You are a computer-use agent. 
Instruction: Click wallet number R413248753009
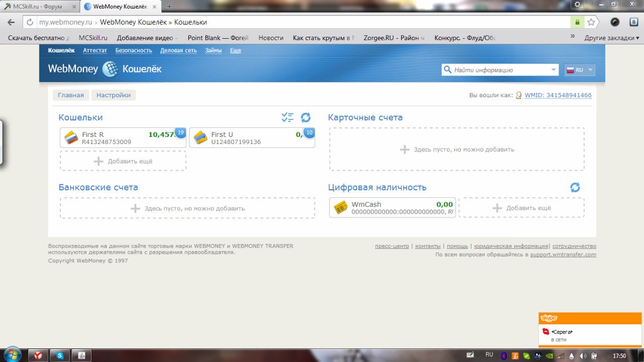click(x=107, y=142)
